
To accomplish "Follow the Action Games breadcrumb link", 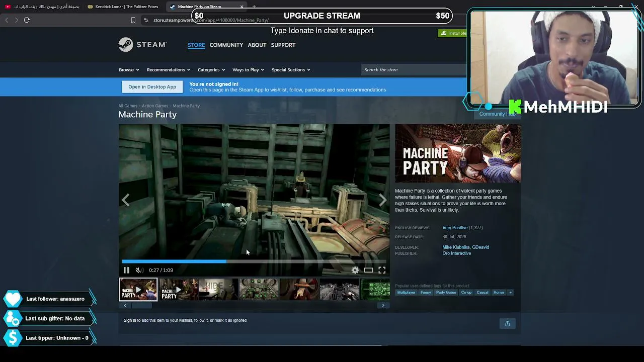I will (x=155, y=106).
